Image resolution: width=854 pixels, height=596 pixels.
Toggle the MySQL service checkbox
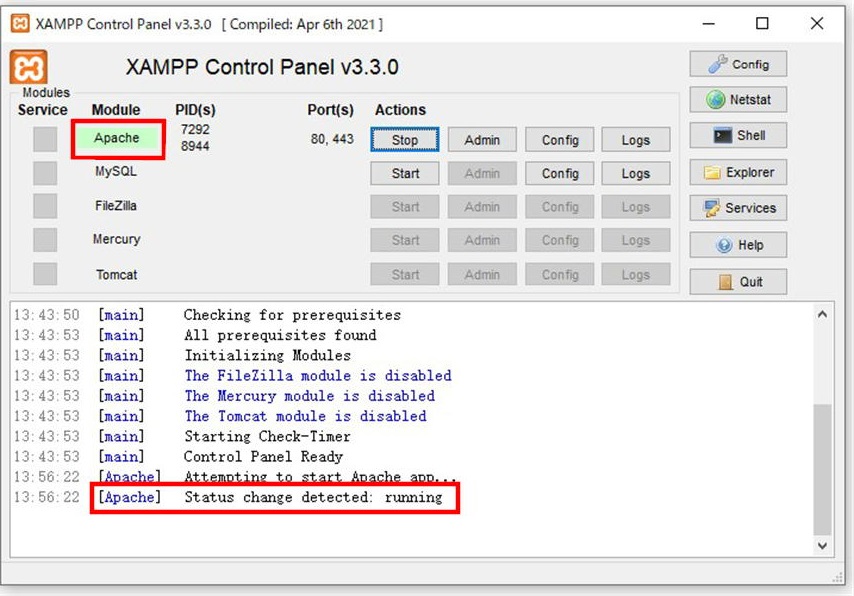(x=45, y=173)
